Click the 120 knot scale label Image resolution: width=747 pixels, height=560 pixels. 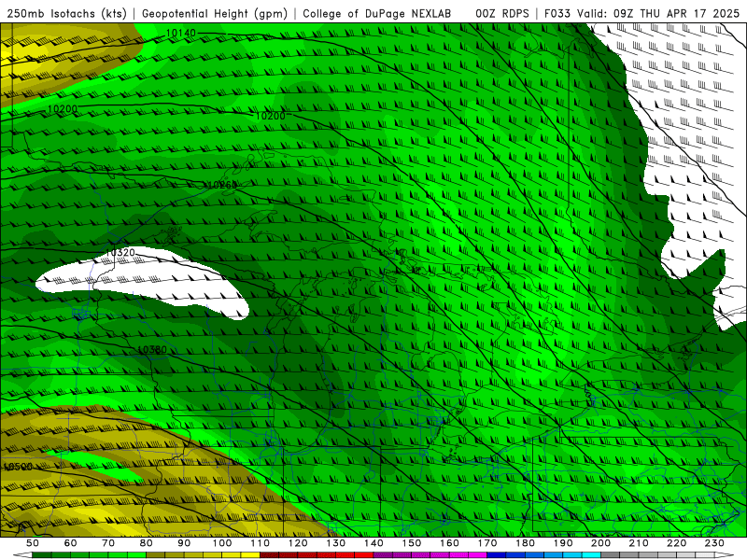pos(298,543)
